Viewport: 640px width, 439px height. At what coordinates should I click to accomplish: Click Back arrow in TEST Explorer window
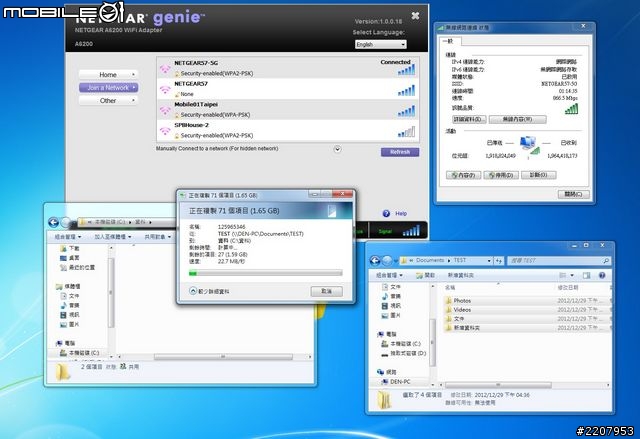click(375, 260)
